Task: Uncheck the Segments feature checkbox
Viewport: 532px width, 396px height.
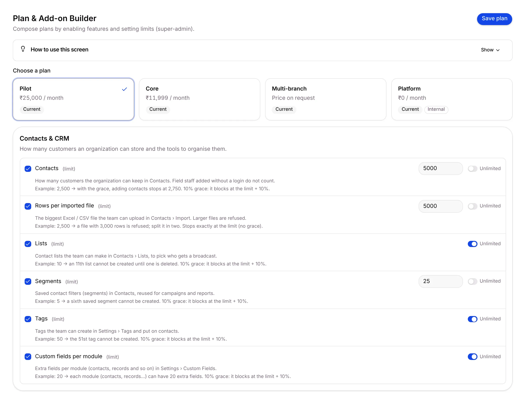Action: coord(28,281)
